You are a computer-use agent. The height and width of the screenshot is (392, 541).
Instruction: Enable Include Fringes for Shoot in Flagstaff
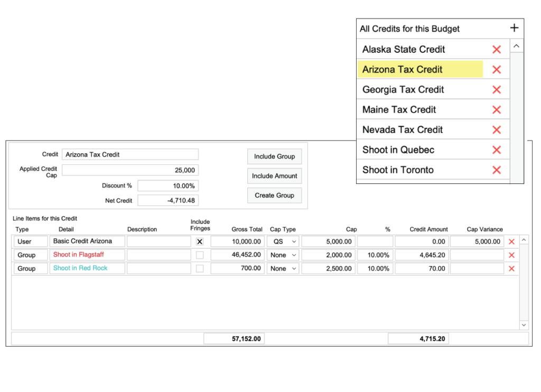click(x=200, y=255)
